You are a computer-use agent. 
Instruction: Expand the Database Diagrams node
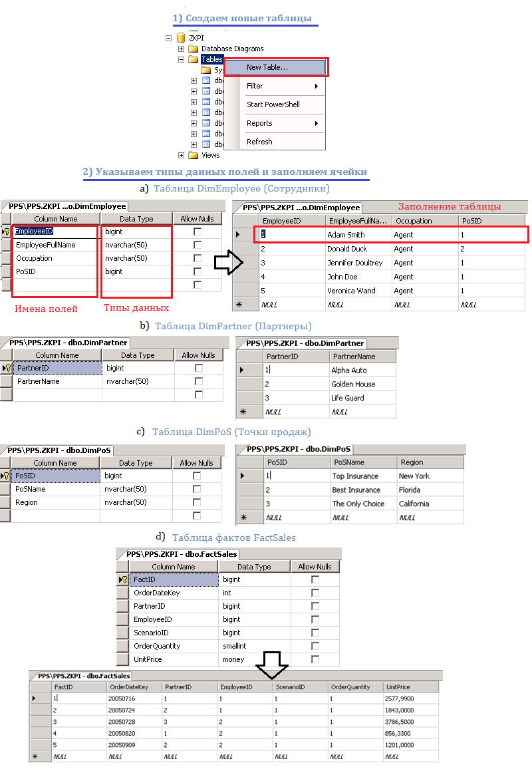[x=181, y=49]
